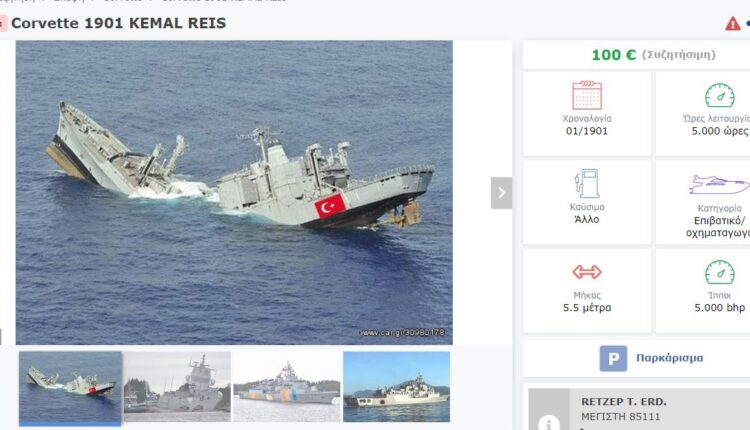The width and height of the screenshot is (750, 430).
Task: Click the red warning triangle icon
Action: coord(732,23)
